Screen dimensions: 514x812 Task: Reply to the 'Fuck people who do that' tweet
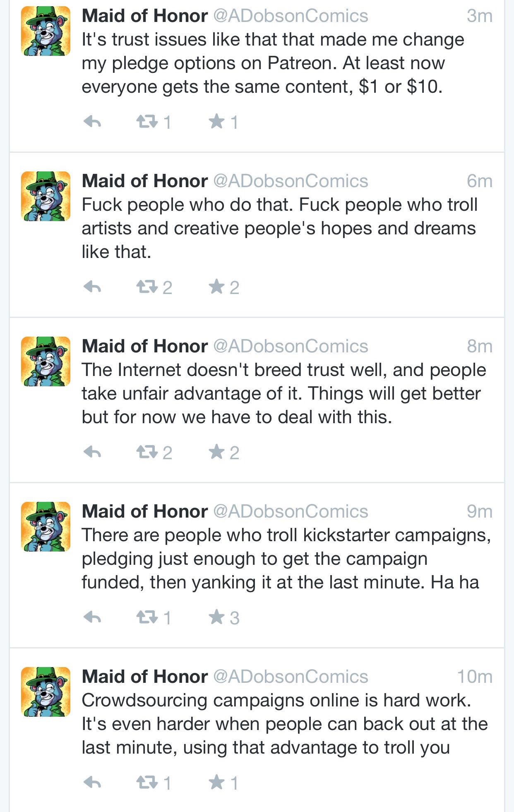click(x=92, y=287)
